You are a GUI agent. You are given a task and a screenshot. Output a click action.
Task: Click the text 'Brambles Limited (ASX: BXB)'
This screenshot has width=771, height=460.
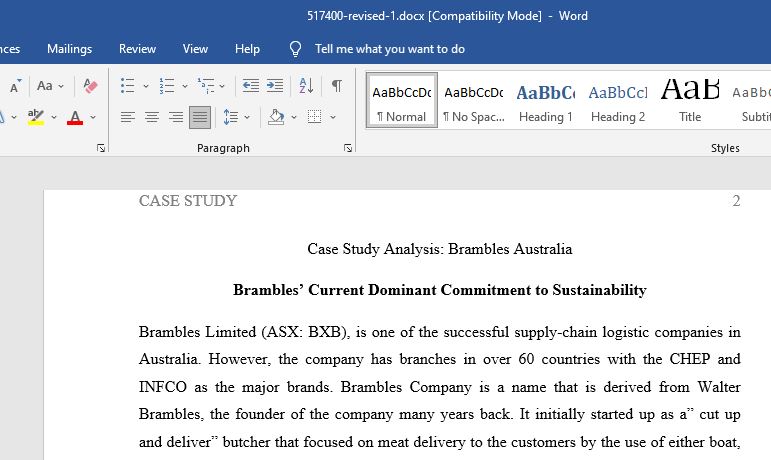pyautogui.click(x=244, y=332)
